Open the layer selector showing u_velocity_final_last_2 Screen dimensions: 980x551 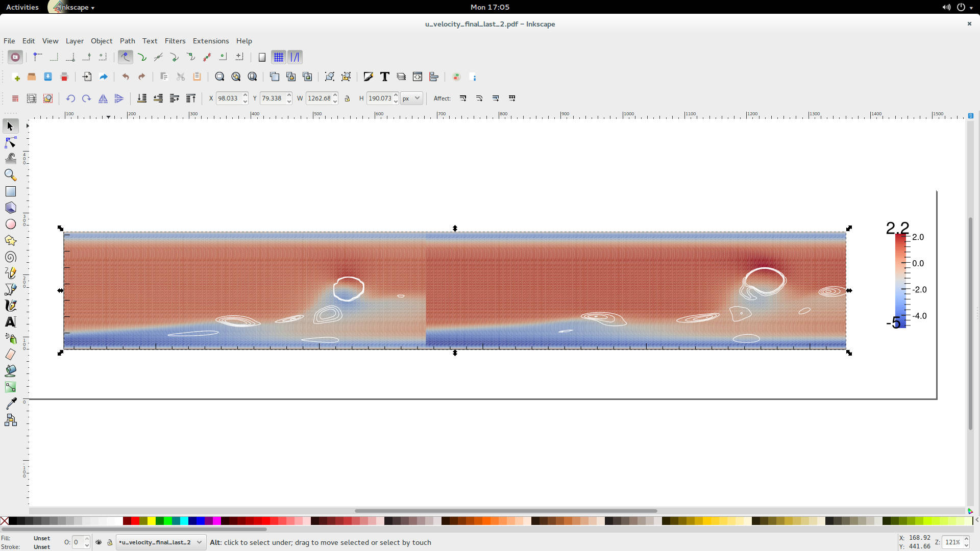[160, 542]
